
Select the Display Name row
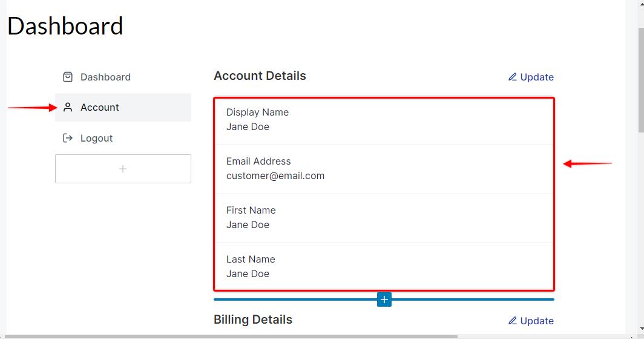[x=384, y=120]
